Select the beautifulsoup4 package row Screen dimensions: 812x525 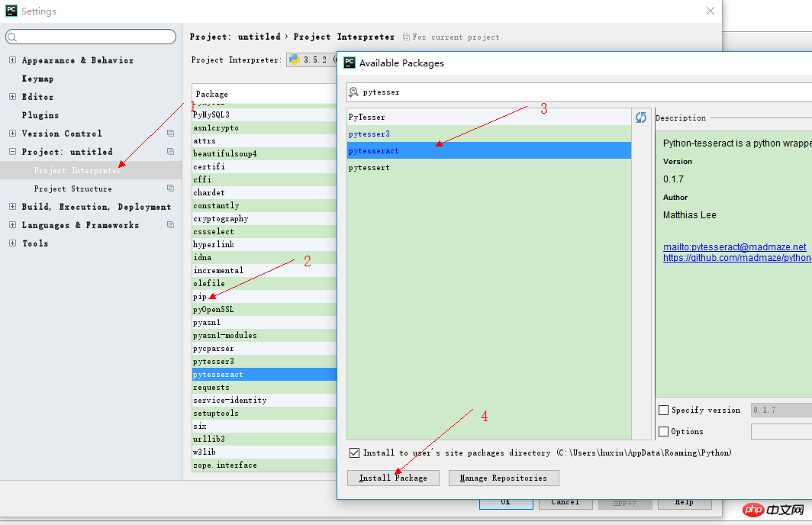point(265,153)
